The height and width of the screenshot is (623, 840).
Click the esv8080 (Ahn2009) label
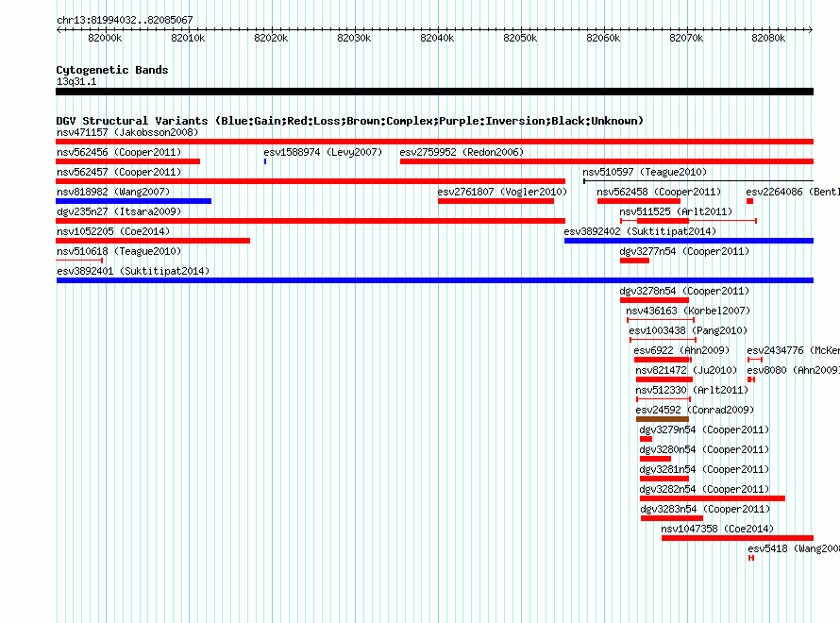pos(794,370)
